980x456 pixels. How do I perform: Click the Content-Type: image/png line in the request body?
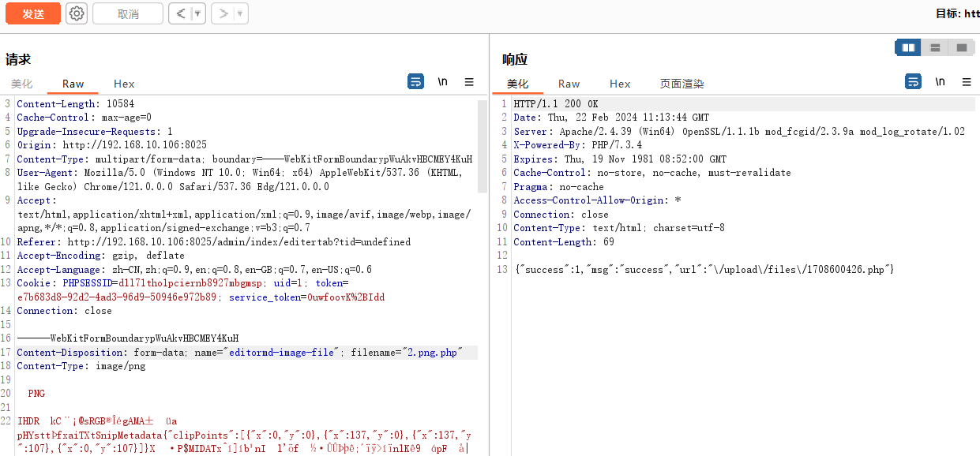point(81,366)
